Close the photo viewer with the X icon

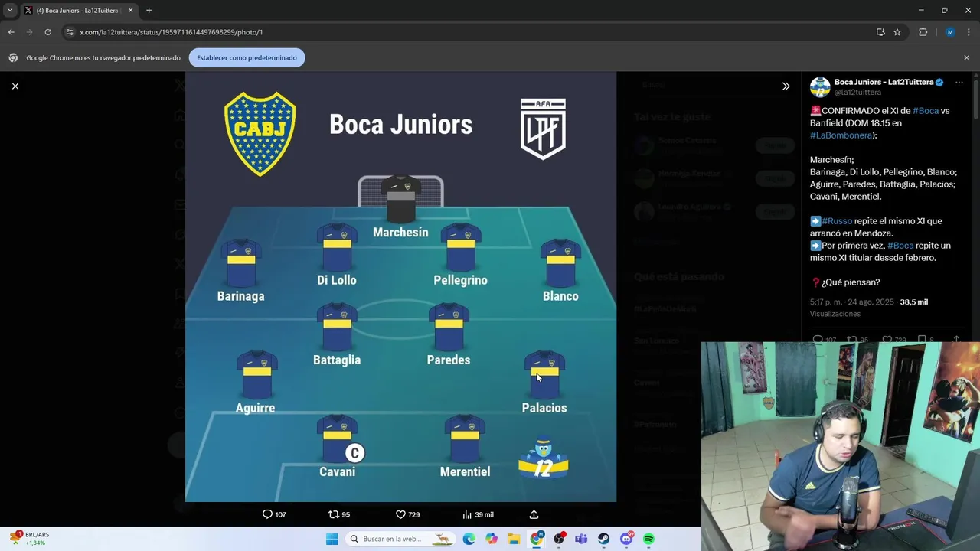tap(15, 86)
